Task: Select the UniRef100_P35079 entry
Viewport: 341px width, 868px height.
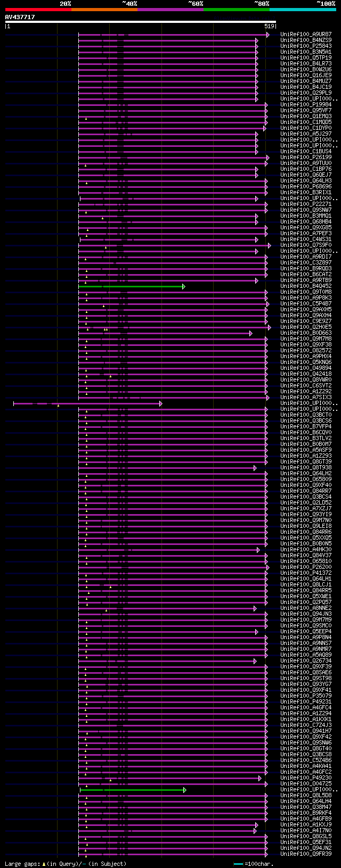Action: click(306, 696)
